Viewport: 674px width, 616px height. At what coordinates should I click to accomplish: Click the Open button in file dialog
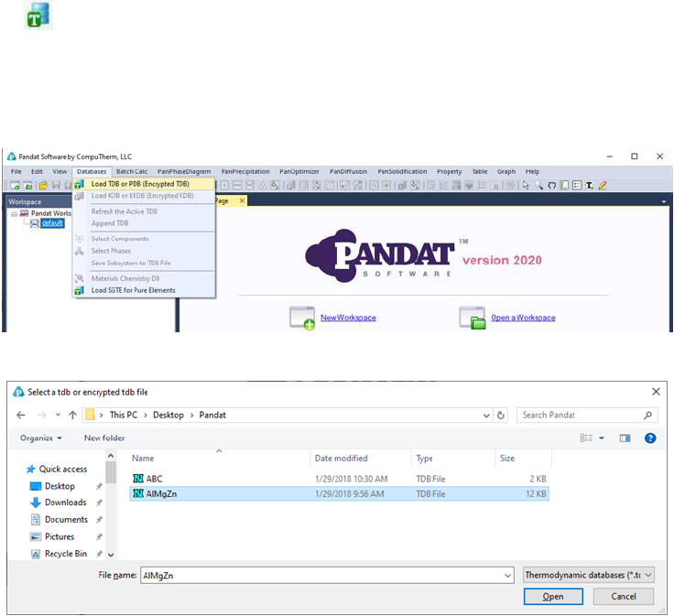[553, 597]
